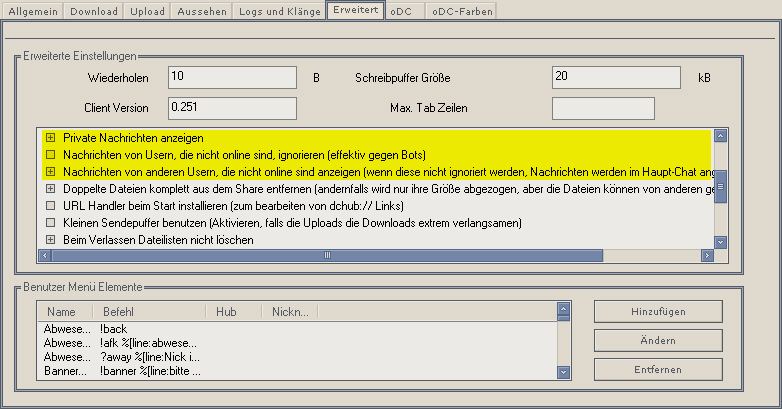This screenshot has width=782, height=409.
Task: Click settings list scroll up arrow
Action: click(720, 136)
